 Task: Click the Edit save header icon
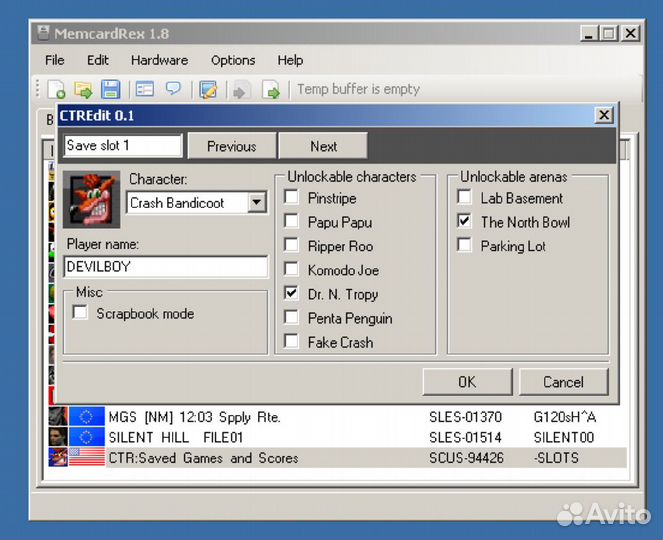pyautogui.click(x=145, y=89)
